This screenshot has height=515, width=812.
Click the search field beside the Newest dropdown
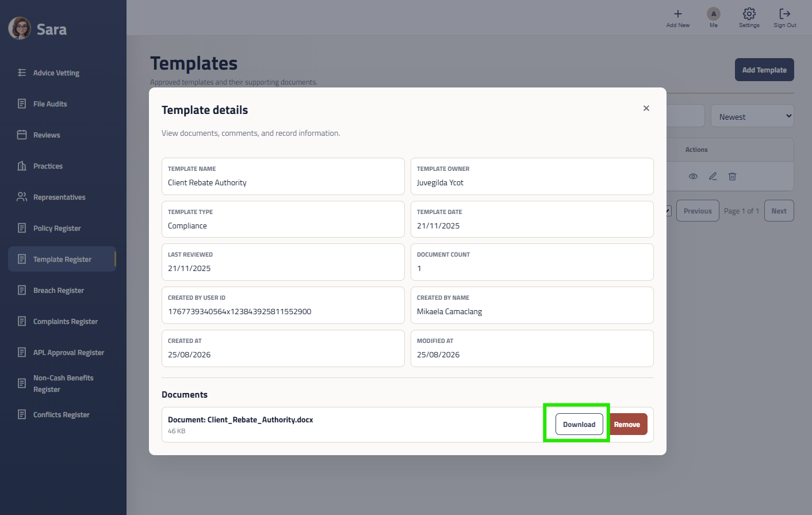point(685,116)
